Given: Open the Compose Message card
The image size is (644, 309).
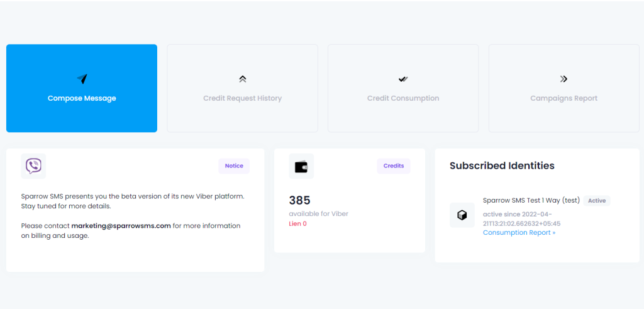Looking at the screenshot, I should tap(82, 88).
